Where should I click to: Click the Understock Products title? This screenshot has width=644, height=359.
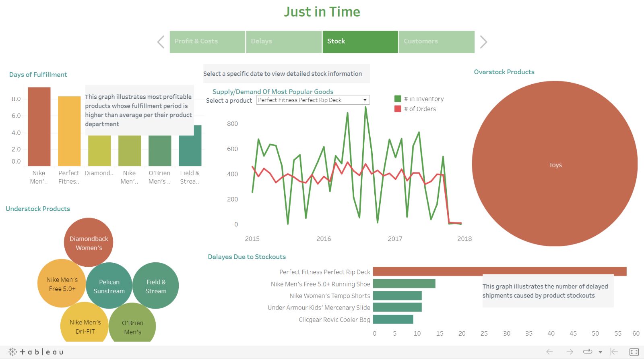coord(38,209)
